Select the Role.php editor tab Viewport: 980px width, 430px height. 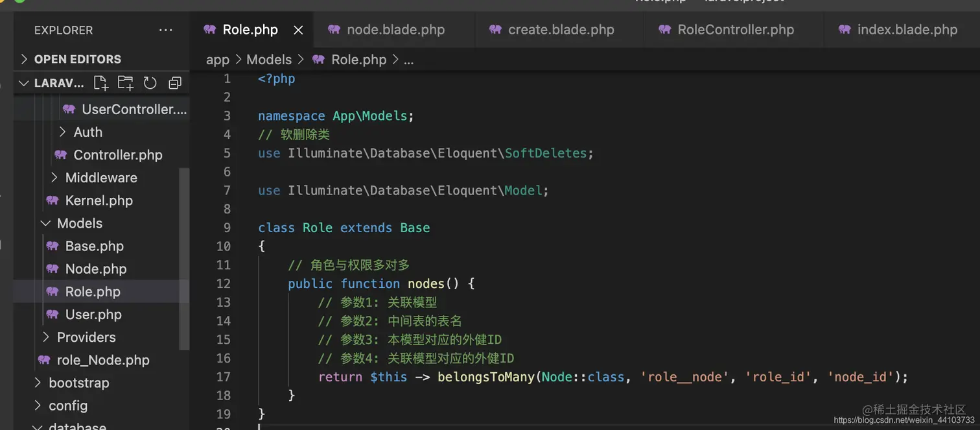[x=250, y=30]
